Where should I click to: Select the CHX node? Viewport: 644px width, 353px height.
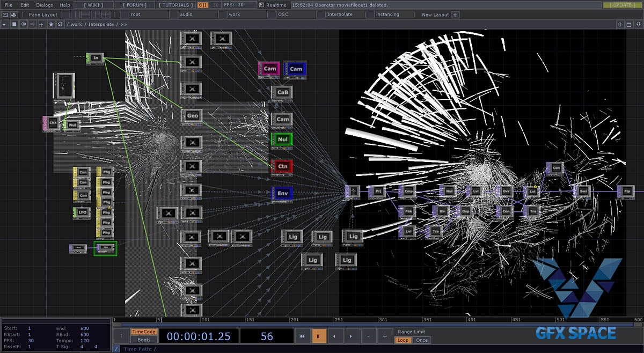[52, 123]
